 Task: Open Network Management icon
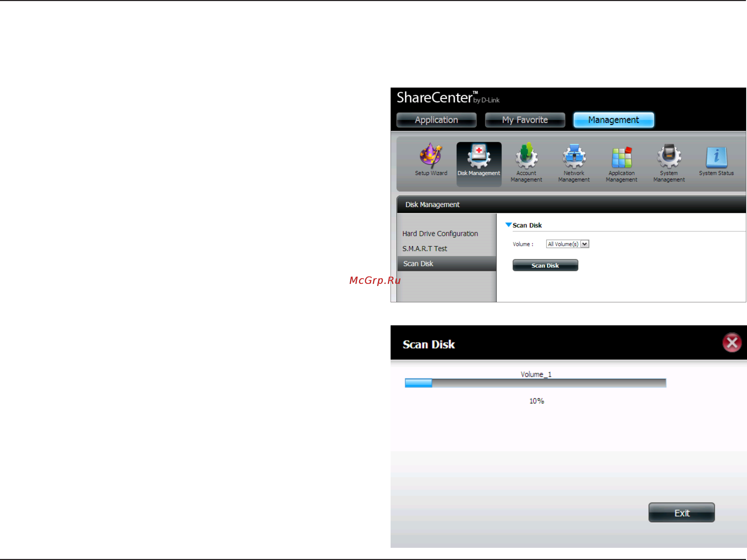click(574, 163)
